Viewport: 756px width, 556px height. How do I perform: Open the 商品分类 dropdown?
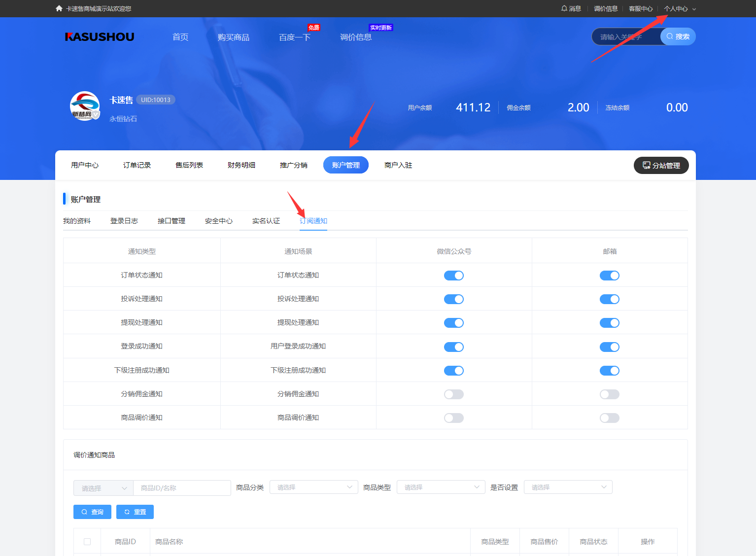pyautogui.click(x=314, y=487)
